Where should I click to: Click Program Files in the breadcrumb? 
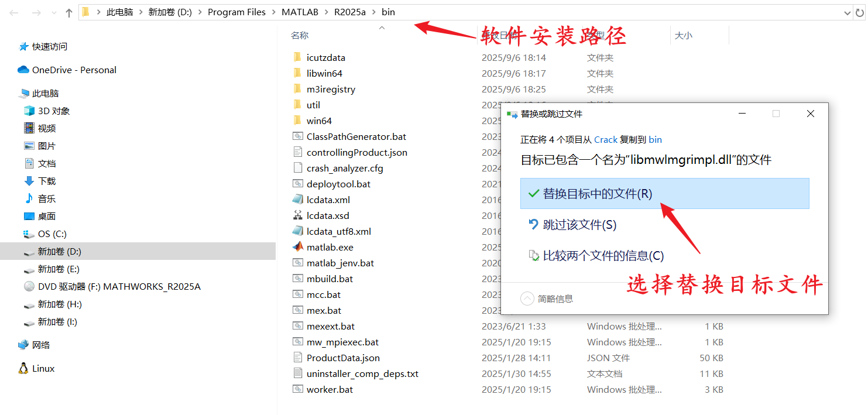coord(236,12)
